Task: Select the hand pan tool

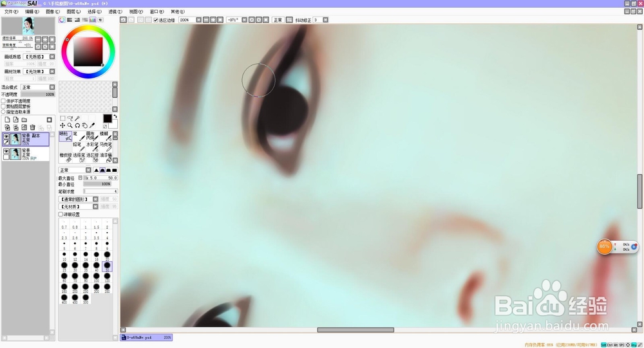Action: click(x=84, y=125)
